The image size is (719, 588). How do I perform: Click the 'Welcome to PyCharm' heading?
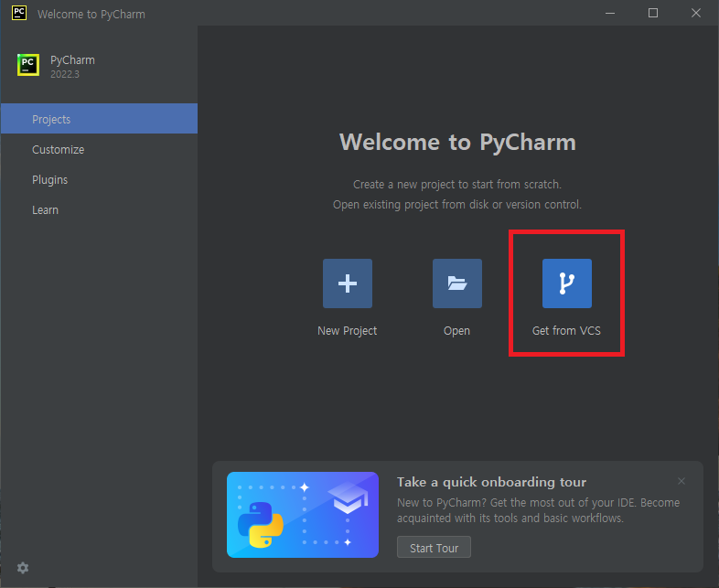point(457,142)
